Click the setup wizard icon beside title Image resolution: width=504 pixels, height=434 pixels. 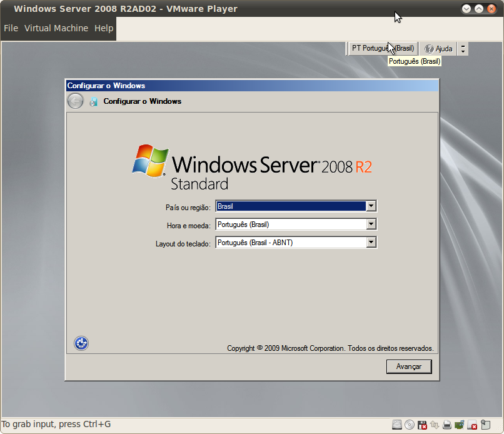tap(93, 101)
